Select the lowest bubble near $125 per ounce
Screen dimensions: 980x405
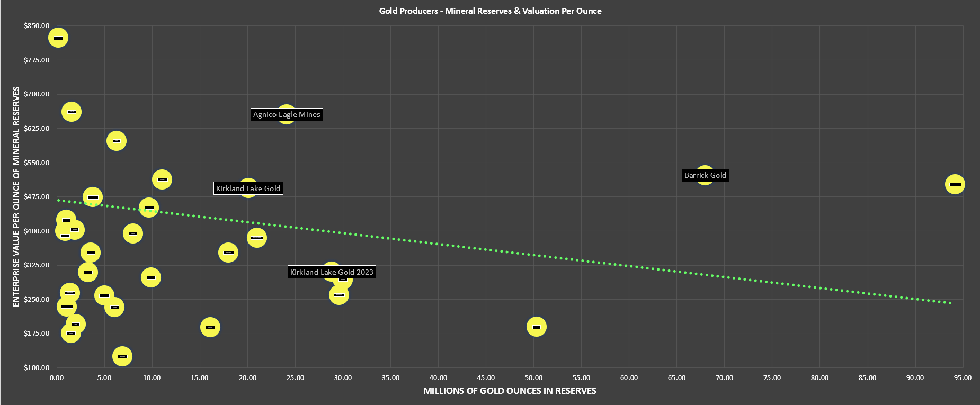pyautogui.click(x=122, y=356)
